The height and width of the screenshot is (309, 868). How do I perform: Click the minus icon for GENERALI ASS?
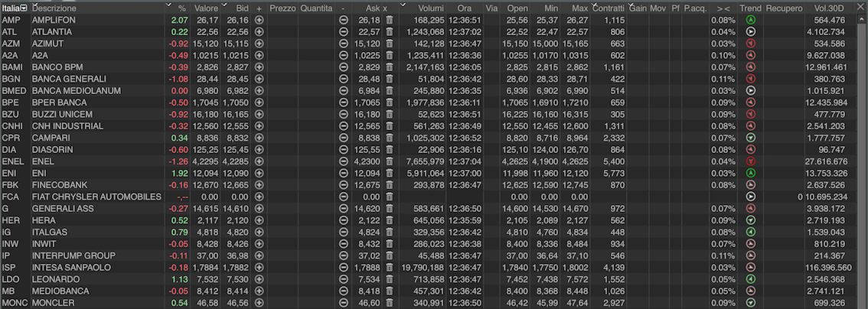click(343, 208)
